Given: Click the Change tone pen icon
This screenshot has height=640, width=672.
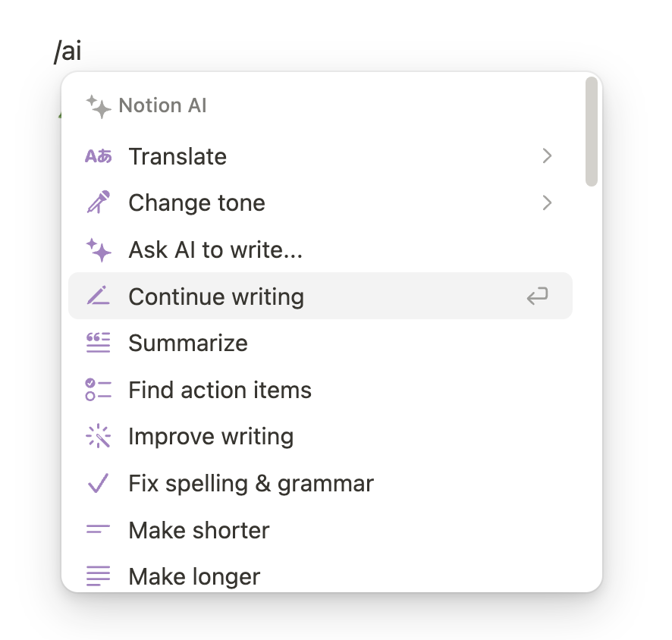Looking at the screenshot, I should 97,202.
